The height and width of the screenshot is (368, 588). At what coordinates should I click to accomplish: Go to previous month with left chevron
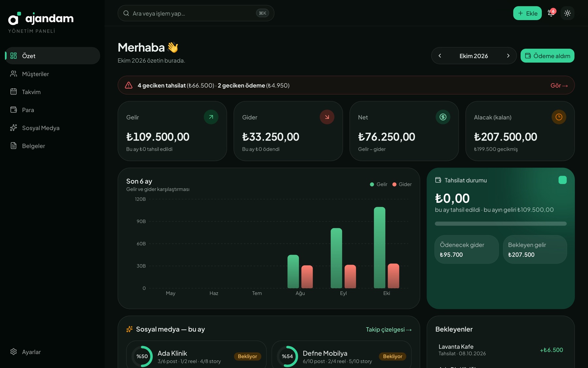click(440, 56)
